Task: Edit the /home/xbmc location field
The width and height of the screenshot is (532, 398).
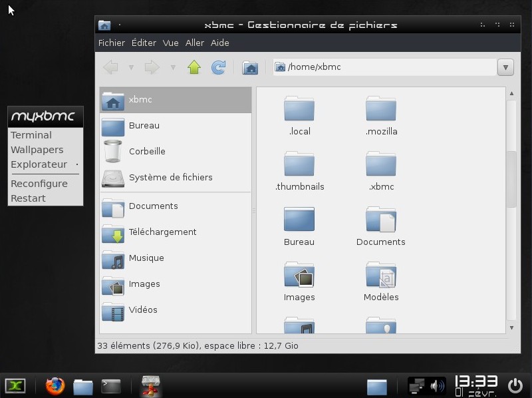Action: tap(384, 67)
